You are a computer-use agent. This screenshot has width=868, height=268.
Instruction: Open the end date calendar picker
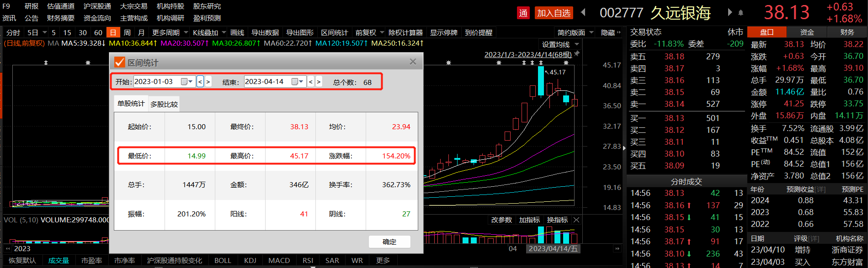tap(297, 82)
